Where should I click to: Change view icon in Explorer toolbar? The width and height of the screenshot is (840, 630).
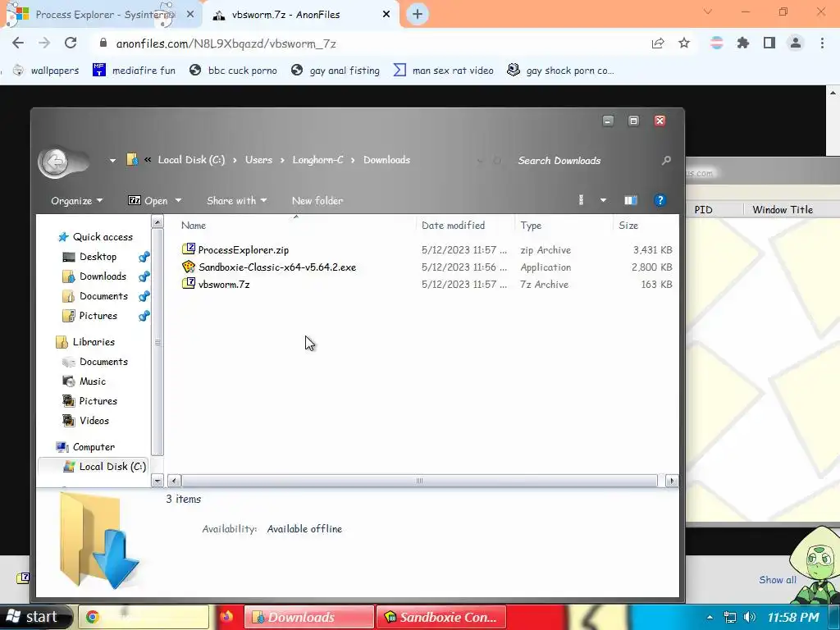tap(582, 200)
